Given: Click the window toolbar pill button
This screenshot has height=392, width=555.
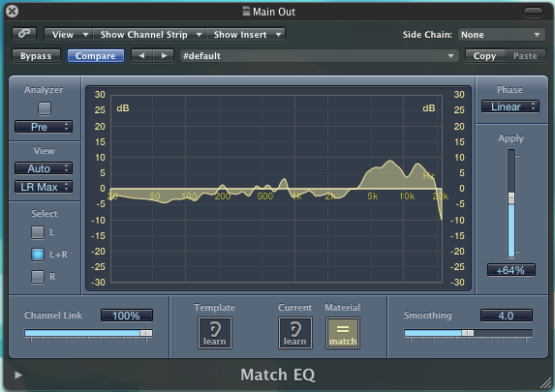Looking at the screenshot, I should pos(533,12).
